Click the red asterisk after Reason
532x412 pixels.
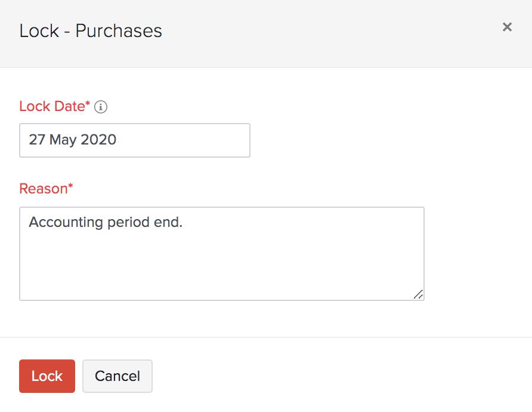[x=70, y=187]
